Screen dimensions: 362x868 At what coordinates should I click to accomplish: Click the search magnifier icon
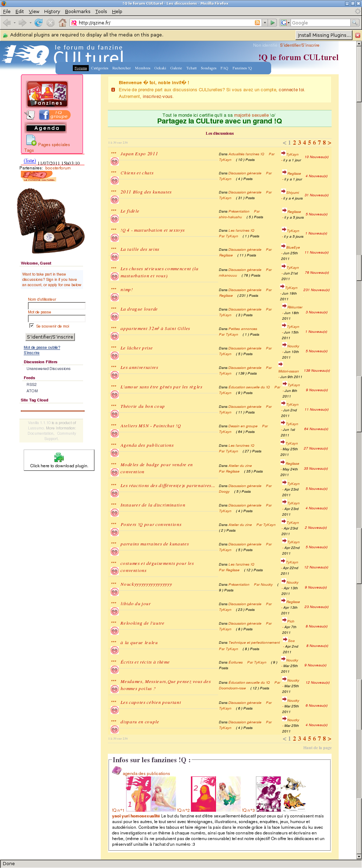[355, 23]
